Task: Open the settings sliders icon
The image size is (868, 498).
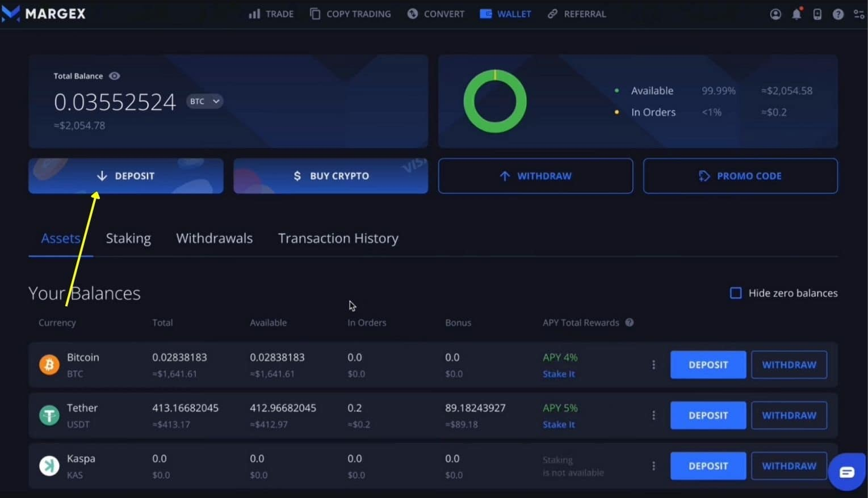Action: [x=859, y=14]
